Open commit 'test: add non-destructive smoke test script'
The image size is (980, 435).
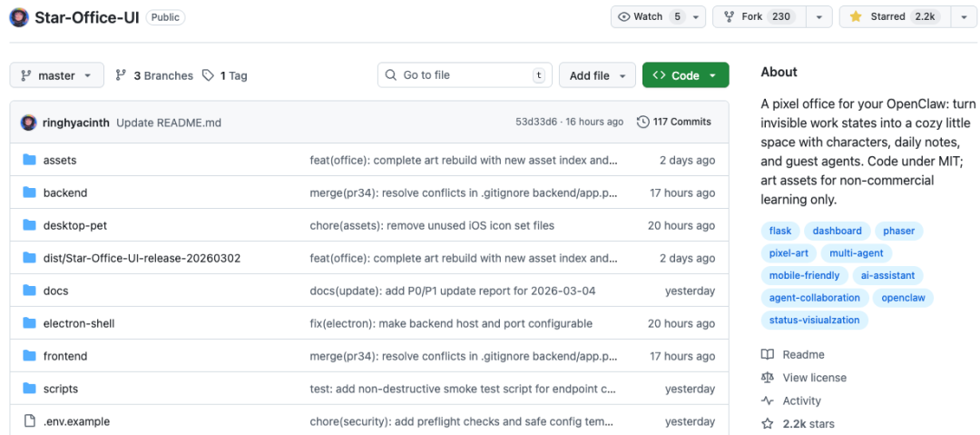pyautogui.click(x=464, y=389)
